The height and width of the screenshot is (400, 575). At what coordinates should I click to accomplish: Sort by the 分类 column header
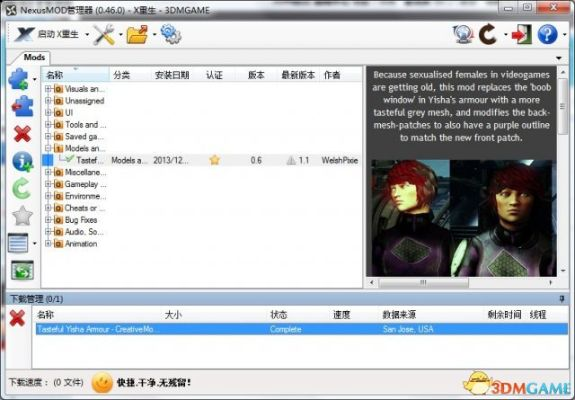click(130, 75)
